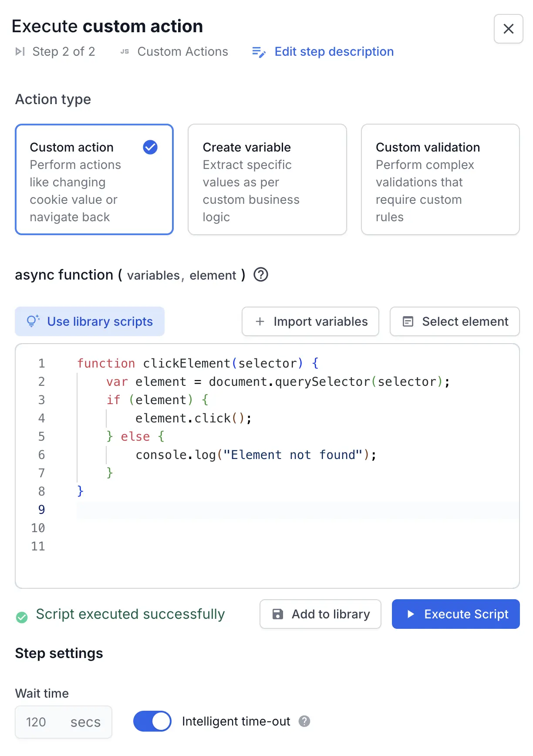Click the save icon on Add to library
This screenshot has height=756, width=533.
277,614
